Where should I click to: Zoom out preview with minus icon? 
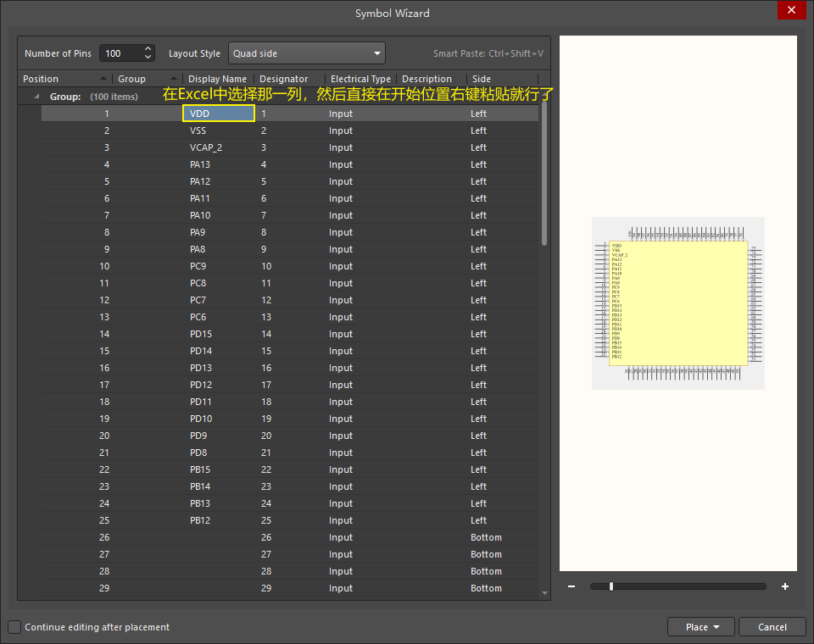click(571, 586)
